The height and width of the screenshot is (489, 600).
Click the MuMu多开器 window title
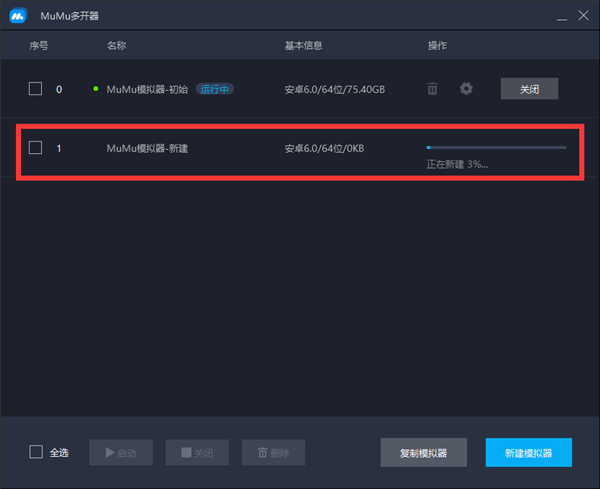[70, 16]
